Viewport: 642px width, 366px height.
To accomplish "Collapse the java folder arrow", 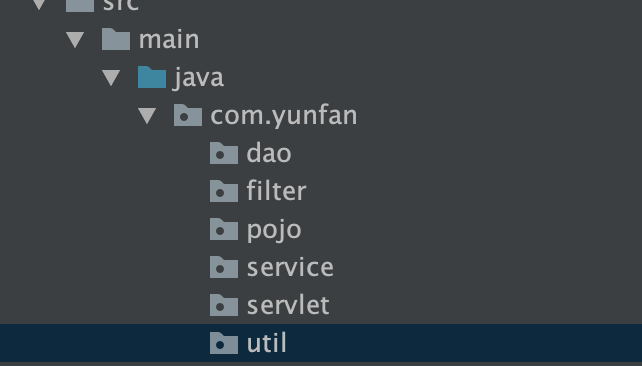I will click(111, 78).
